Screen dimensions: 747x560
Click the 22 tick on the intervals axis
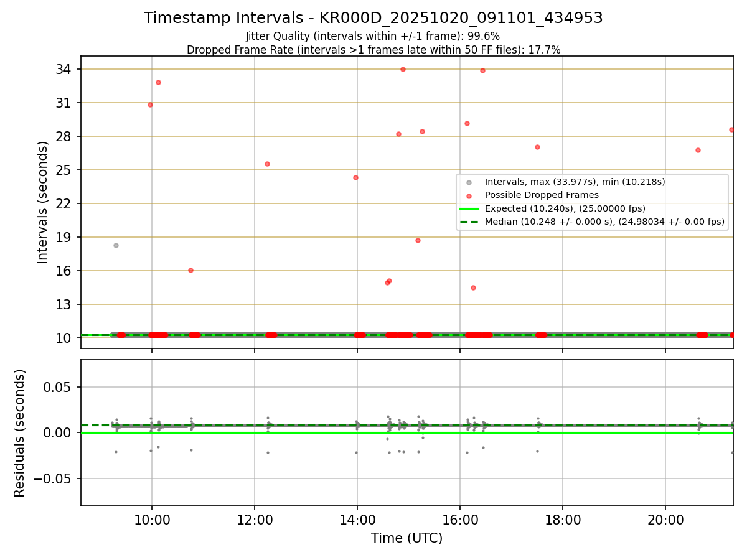(x=64, y=203)
